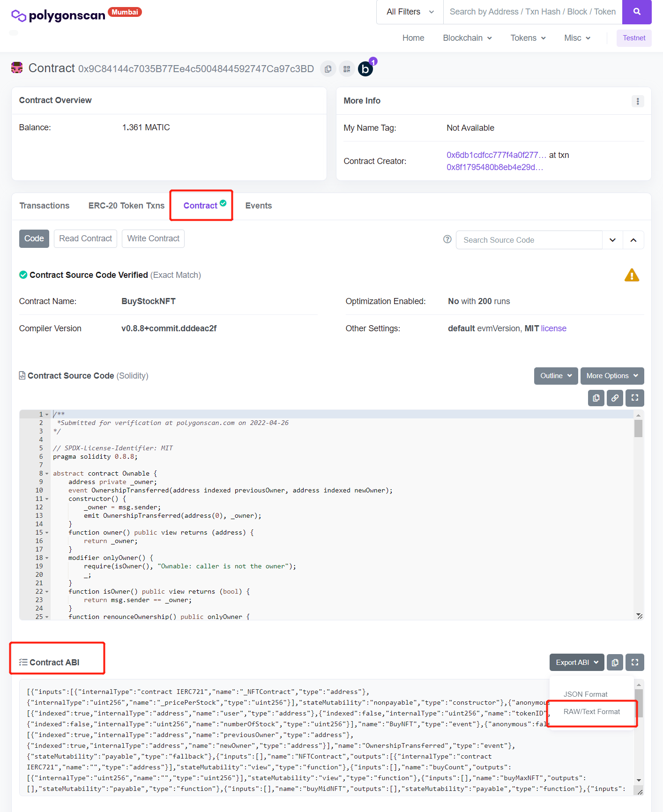663x812 pixels.
Task: Copy source code to clipboard icon
Action: 596,398
